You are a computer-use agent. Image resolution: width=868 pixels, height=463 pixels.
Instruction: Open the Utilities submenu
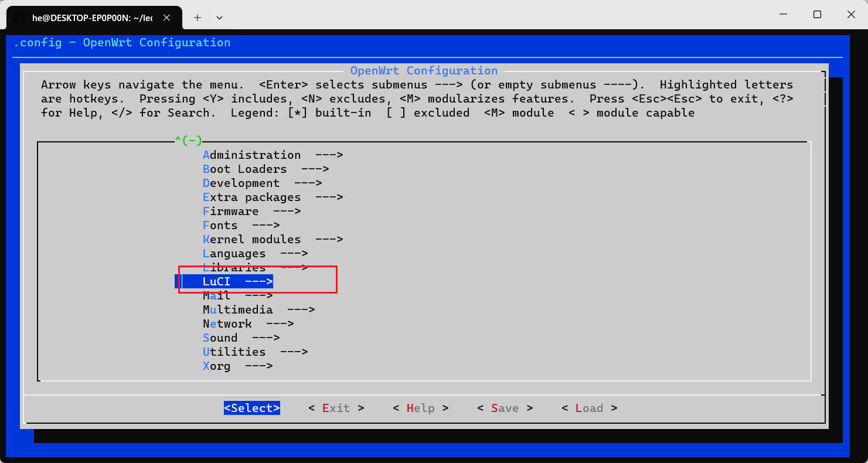[x=255, y=352]
